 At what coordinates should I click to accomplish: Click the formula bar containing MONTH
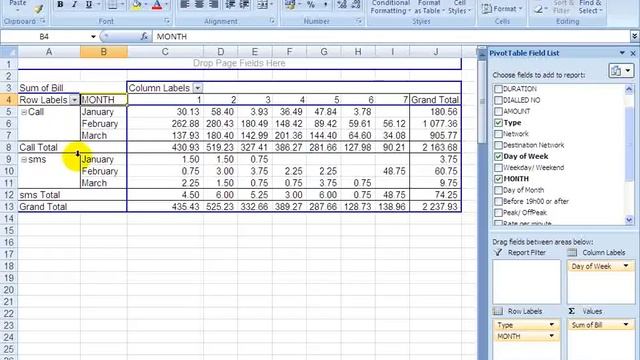(x=391, y=37)
